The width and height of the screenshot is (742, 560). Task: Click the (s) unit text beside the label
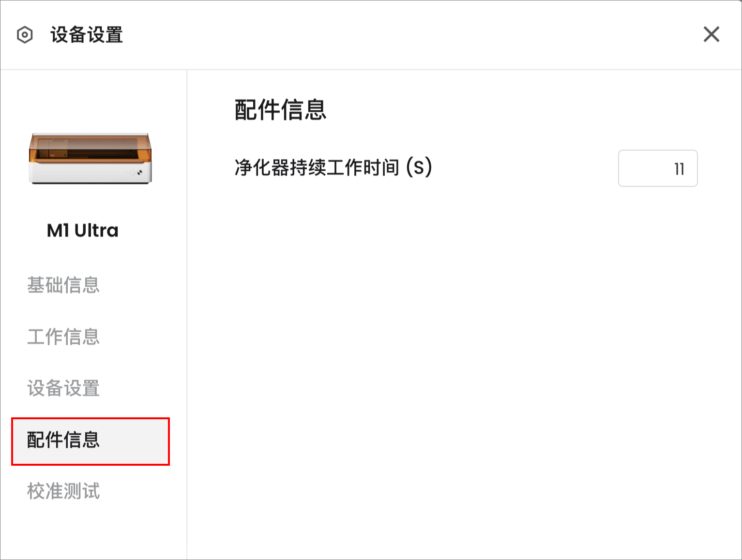tap(419, 168)
